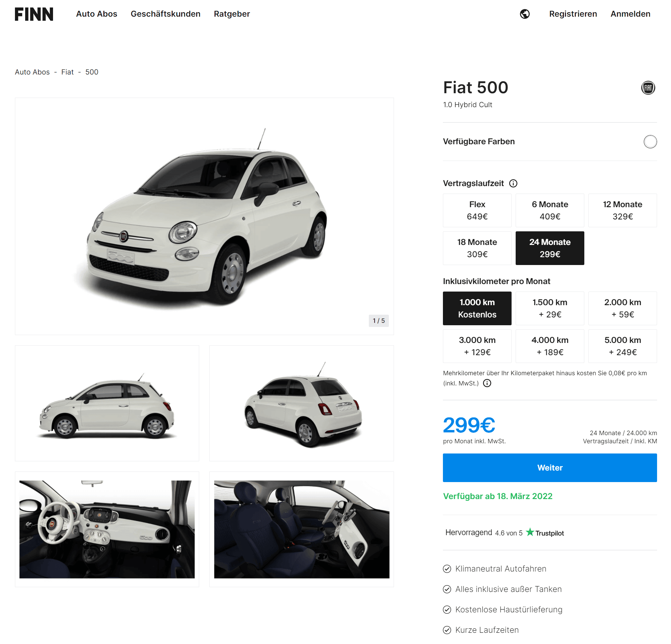Open the Auto Abos menu
671x644 pixels.
pos(97,14)
